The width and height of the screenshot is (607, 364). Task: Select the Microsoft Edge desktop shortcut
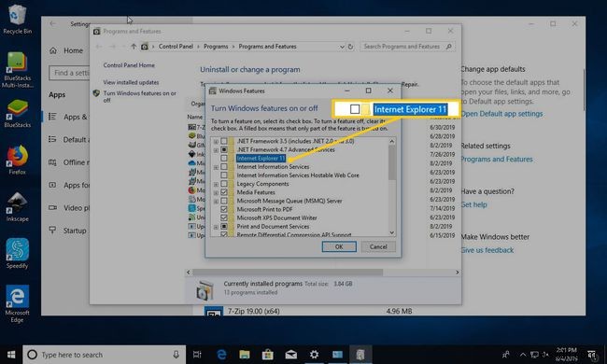coord(17,303)
